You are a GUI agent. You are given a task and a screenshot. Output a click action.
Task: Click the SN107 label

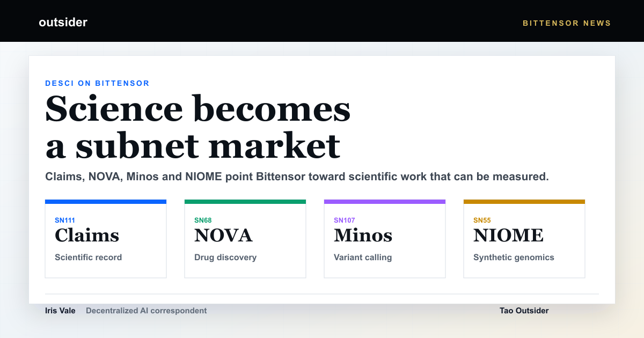pos(345,220)
